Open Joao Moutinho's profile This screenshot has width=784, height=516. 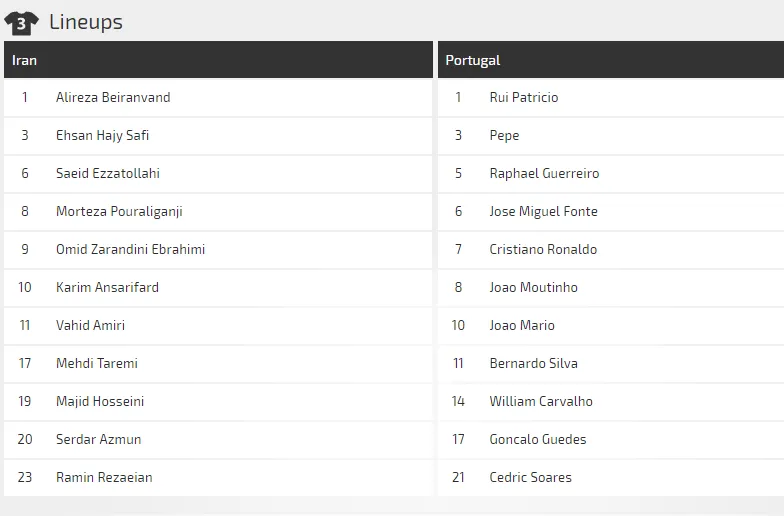533,287
